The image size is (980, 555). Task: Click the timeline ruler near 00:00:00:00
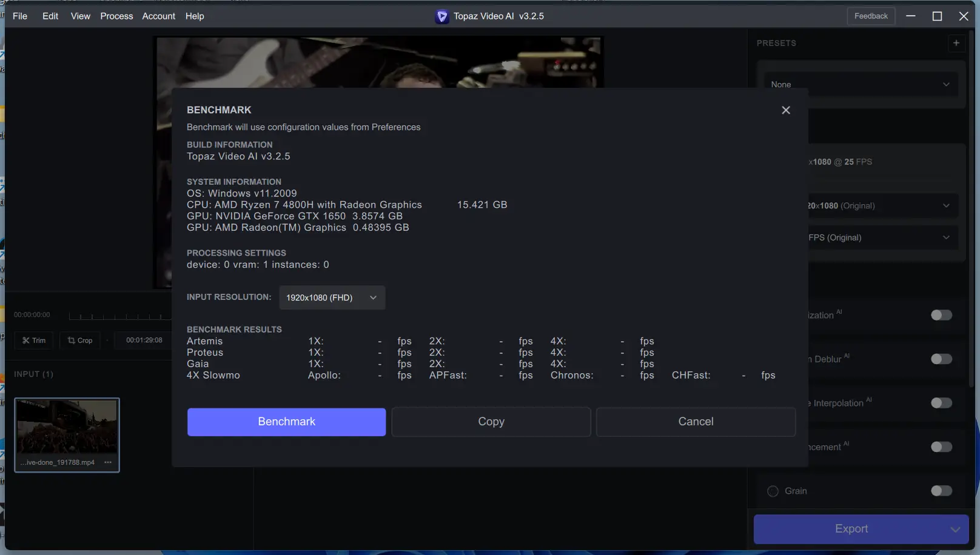pyautogui.click(x=120, y=316)
